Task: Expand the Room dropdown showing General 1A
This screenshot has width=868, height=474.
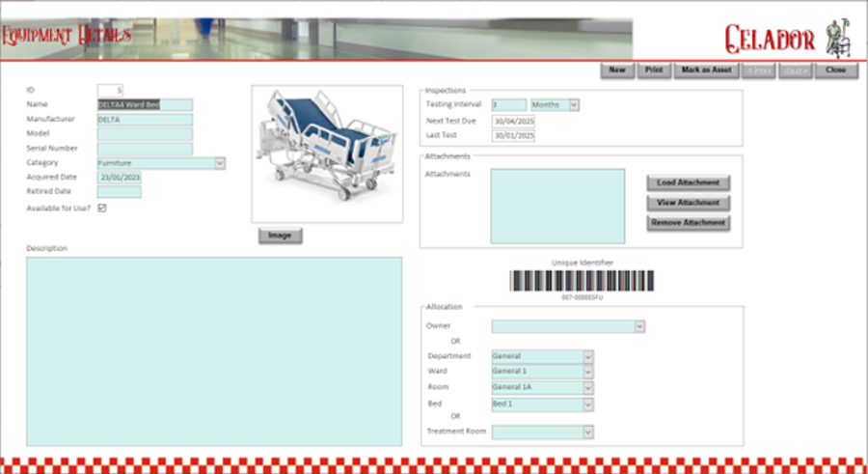Action: tap(588, 387)
